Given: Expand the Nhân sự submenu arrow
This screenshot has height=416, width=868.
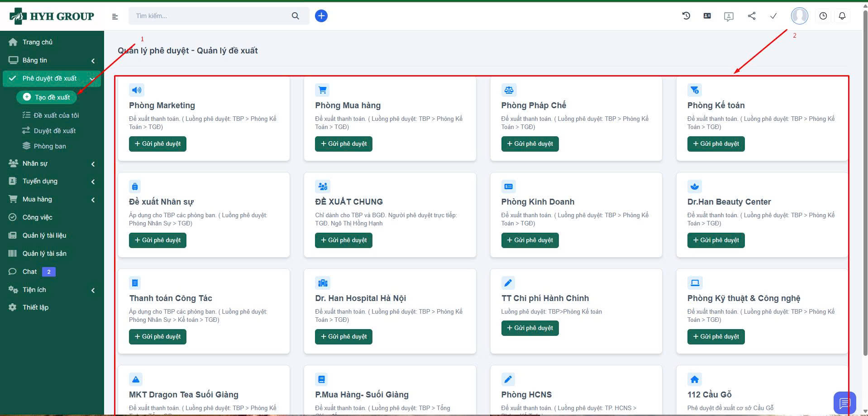Looking at the screenshot, I should coord(93,164).
